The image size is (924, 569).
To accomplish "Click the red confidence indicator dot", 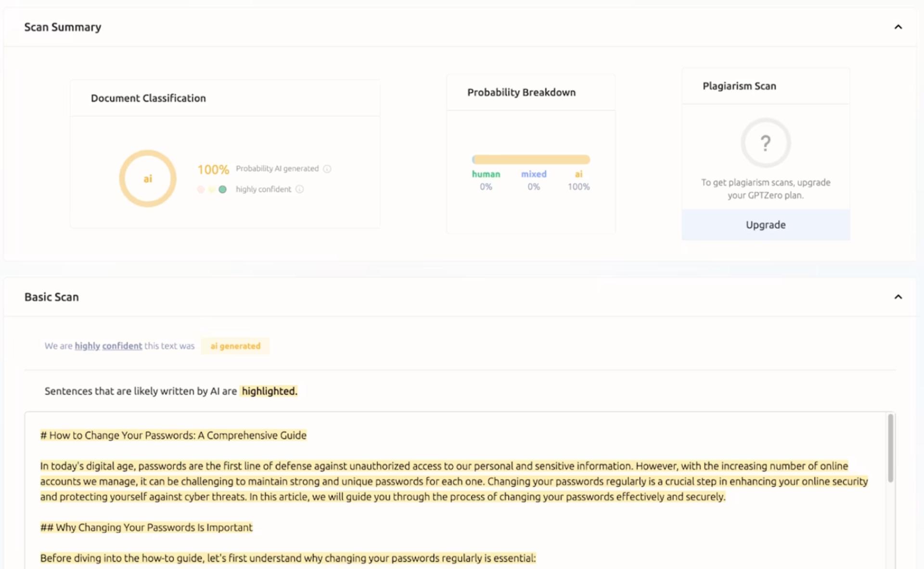I will pos(201,189).
